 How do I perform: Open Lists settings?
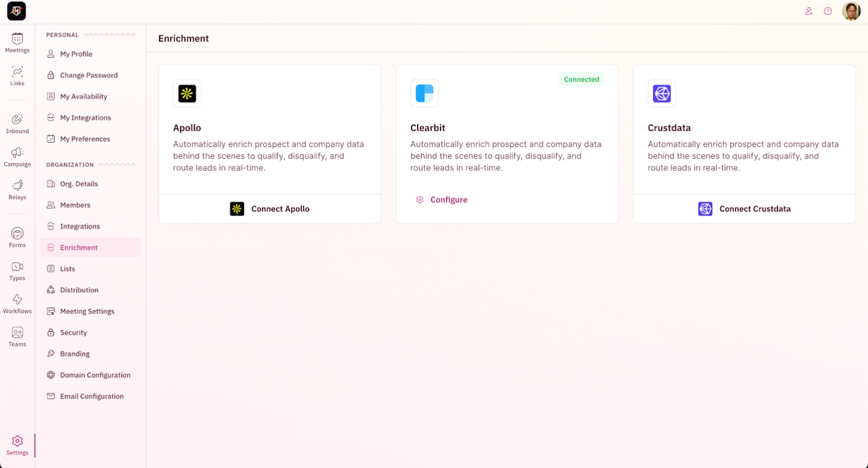coord(90,269)
